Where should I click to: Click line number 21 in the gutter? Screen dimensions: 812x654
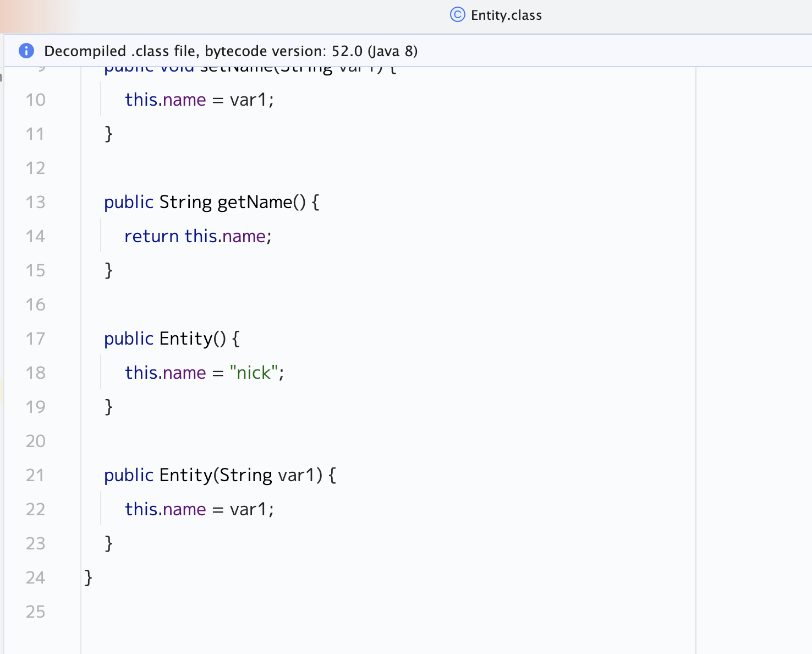point(35,475)
